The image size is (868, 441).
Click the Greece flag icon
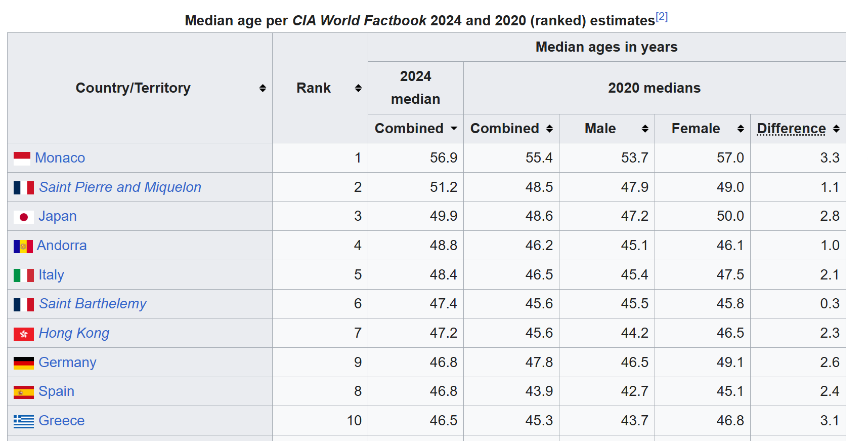point(23,421)
